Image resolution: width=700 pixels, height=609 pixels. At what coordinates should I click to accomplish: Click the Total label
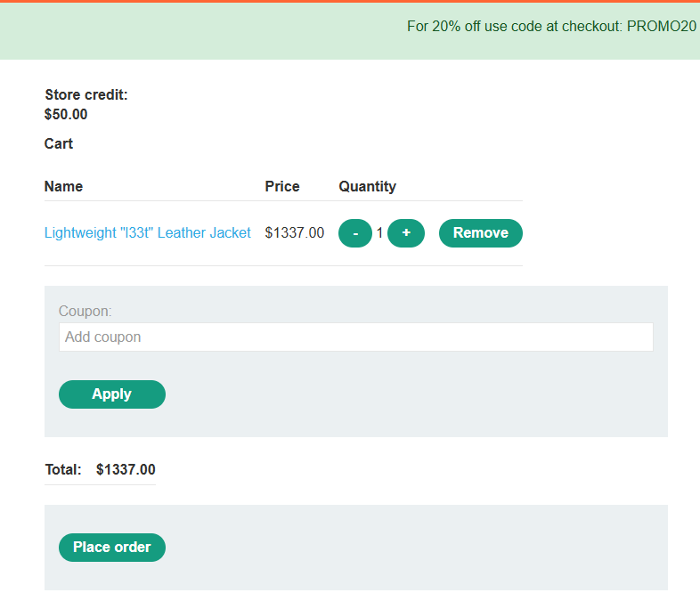coord(63,470)
